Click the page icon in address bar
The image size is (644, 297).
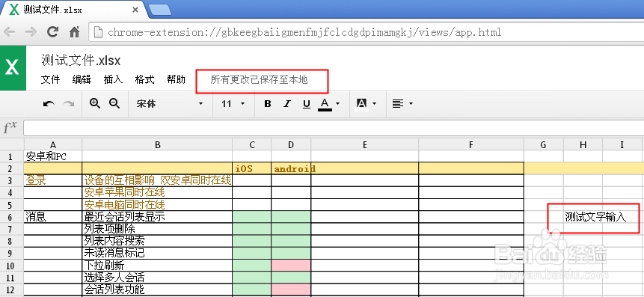(x=98, y=32)
